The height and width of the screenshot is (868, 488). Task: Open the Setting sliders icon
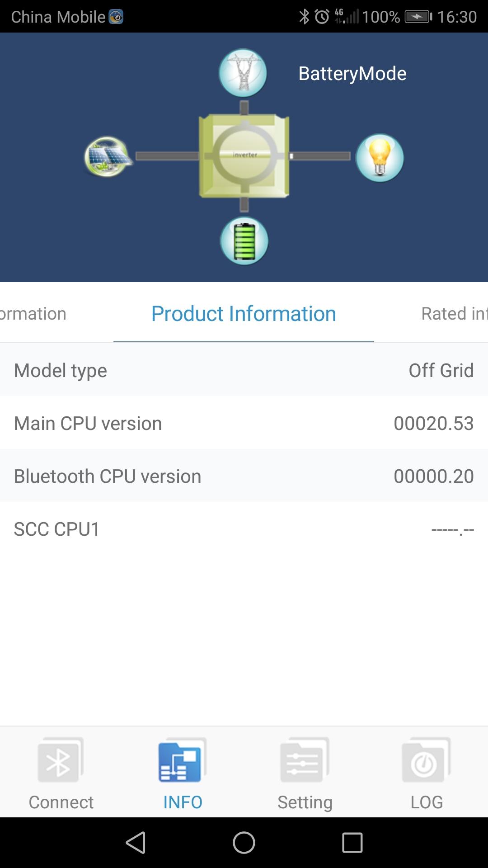point(305,760)
